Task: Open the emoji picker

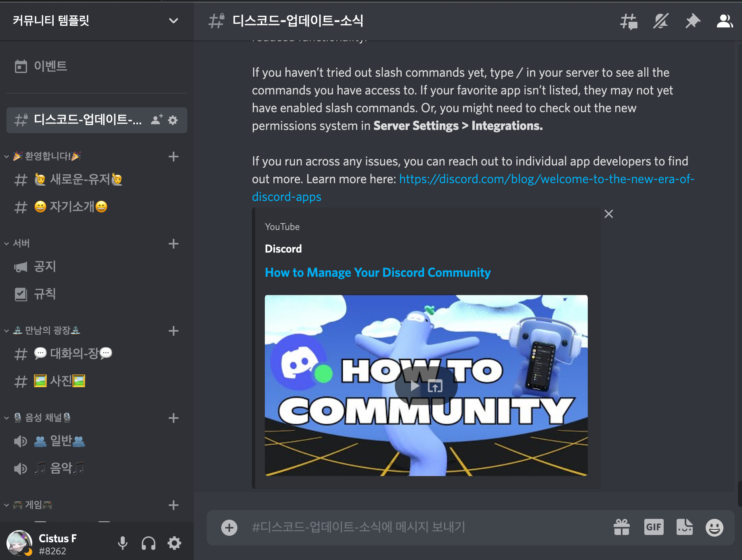Action: point(715,527)
